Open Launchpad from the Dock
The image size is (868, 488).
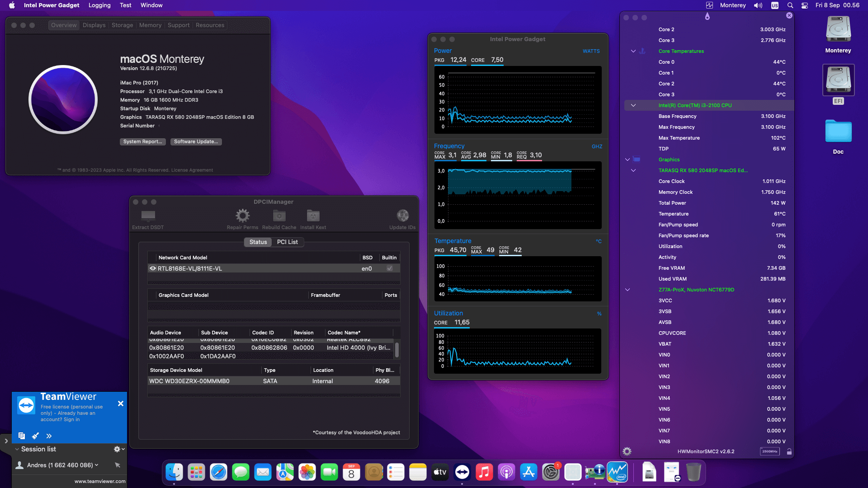pos(196,473)
